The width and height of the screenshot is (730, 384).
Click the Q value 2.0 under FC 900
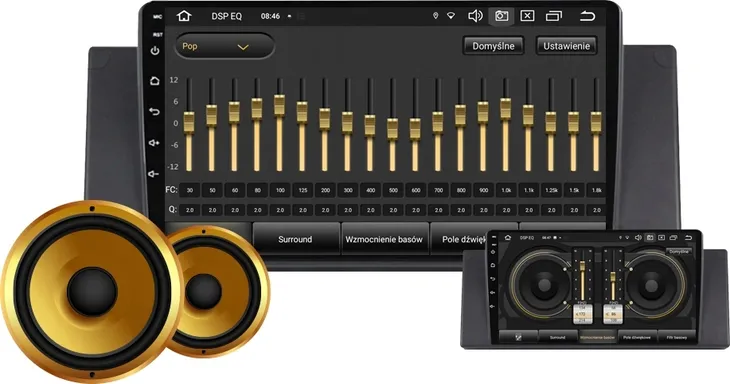484,210
